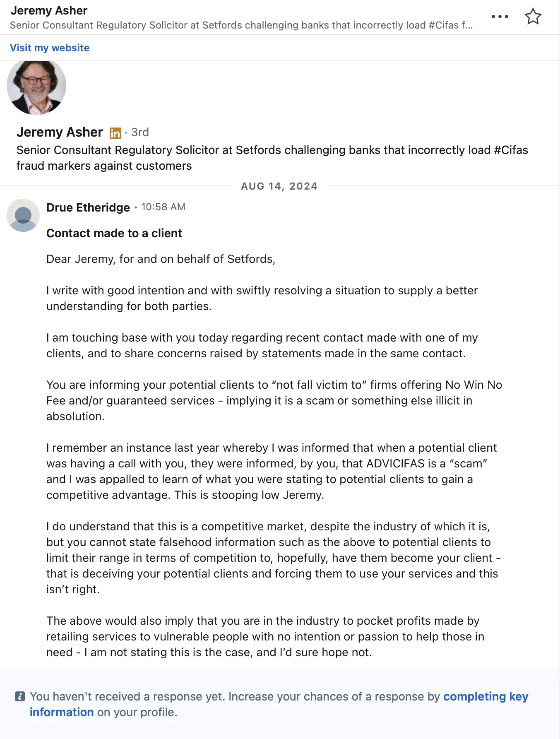Click the gold LinkedIn premium badge

(x=115, y=133)
